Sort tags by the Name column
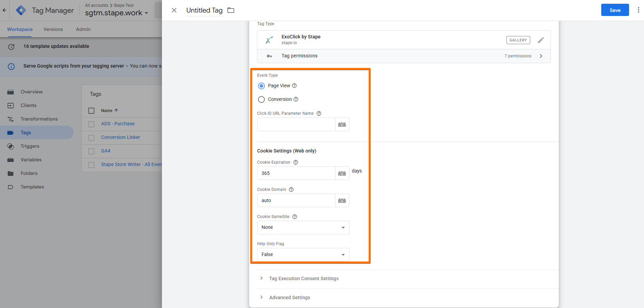644x308 pixels. [x=110, y=111]
